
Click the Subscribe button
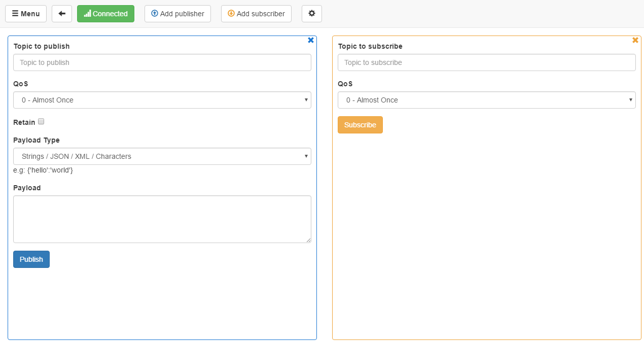(360, 125)
